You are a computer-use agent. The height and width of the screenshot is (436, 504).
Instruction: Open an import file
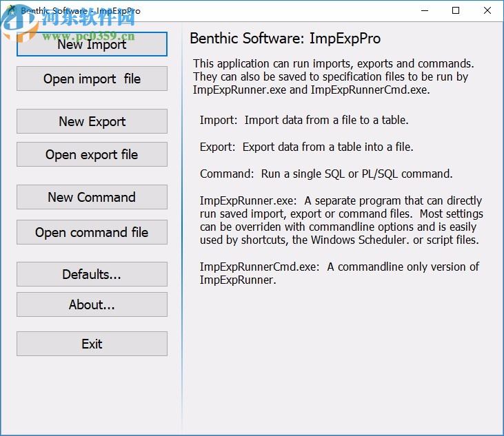tap(92, 79)
